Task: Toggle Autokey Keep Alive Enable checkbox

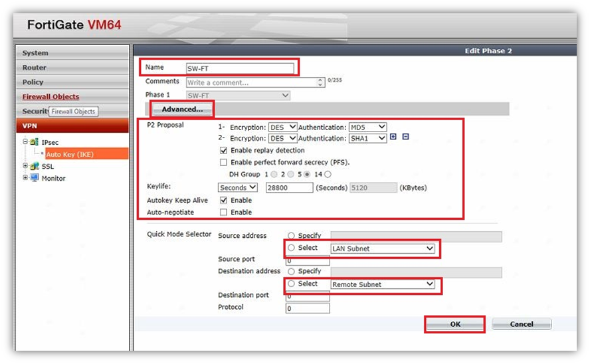Action: pos(223,200)
